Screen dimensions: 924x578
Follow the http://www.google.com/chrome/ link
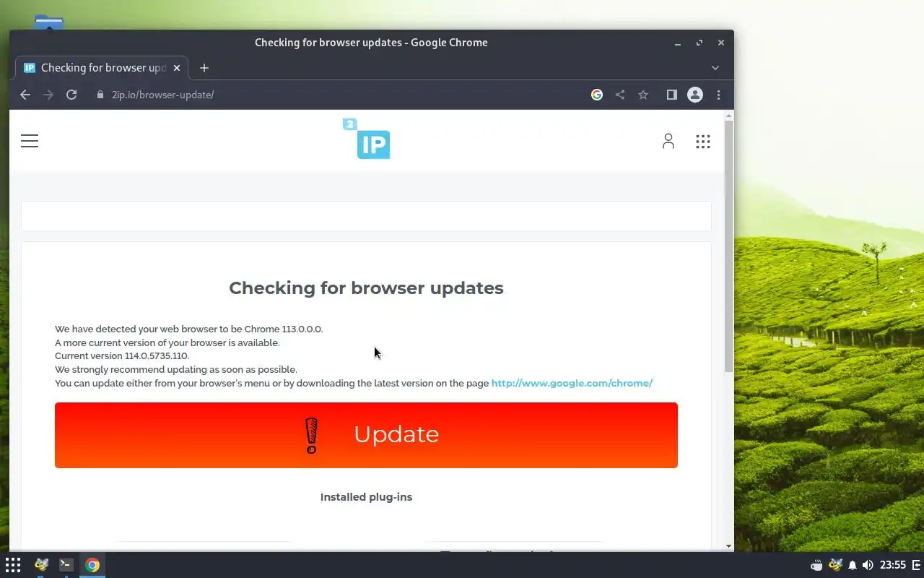(572, 383)
